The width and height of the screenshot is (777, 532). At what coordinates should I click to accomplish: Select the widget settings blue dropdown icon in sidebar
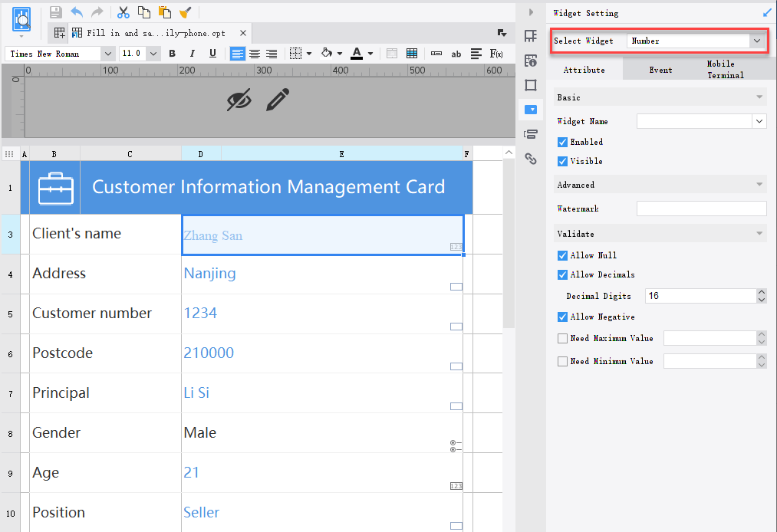(531, 110)
